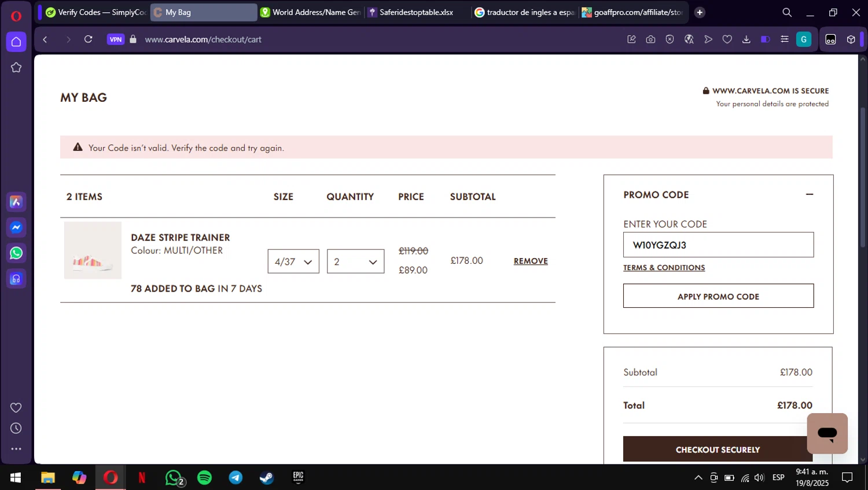
Task: Open the translate page icon
Action: [689, 39]
